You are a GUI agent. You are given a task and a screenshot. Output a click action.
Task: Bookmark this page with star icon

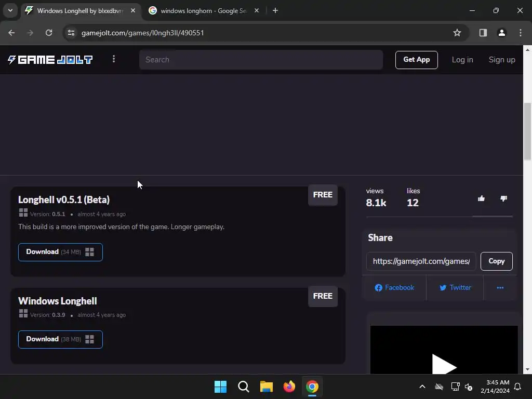click(x=457, y=33)
